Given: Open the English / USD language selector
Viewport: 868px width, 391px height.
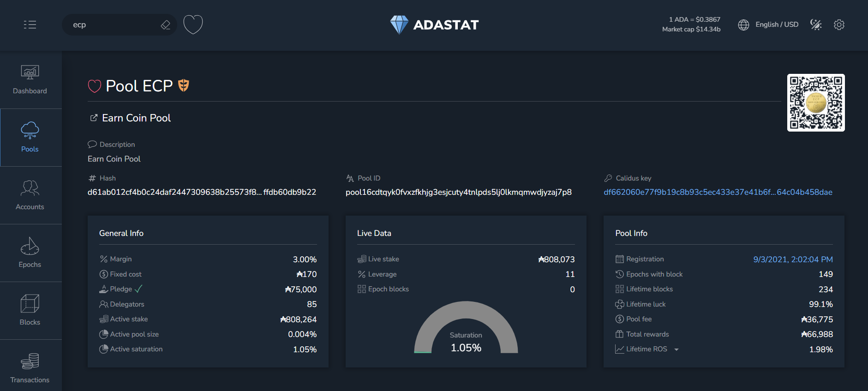Looking at the screenshot, I should click(x=768, y=25).
